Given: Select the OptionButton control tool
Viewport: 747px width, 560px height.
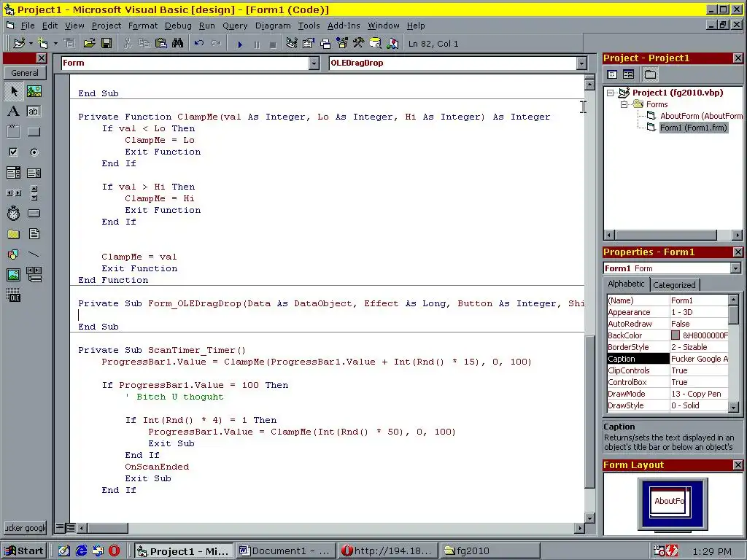Looking at the screenshot, I should coord(34,152).
